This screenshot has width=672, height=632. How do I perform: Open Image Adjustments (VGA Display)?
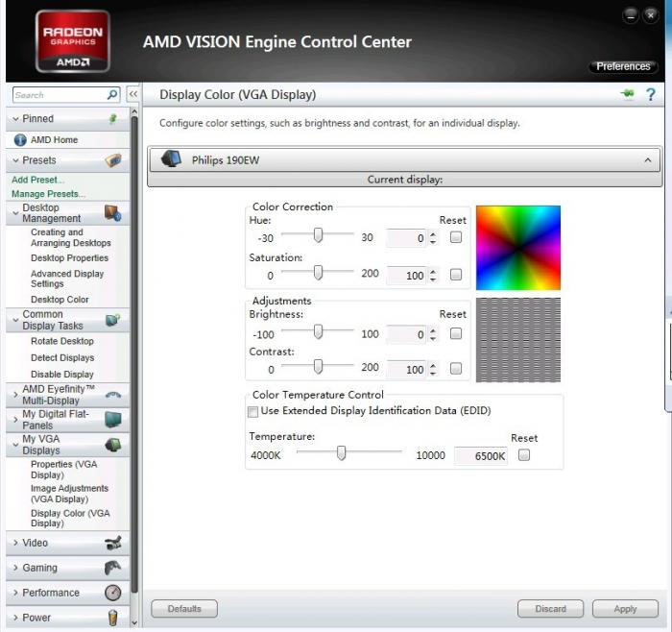pos(69,494)
